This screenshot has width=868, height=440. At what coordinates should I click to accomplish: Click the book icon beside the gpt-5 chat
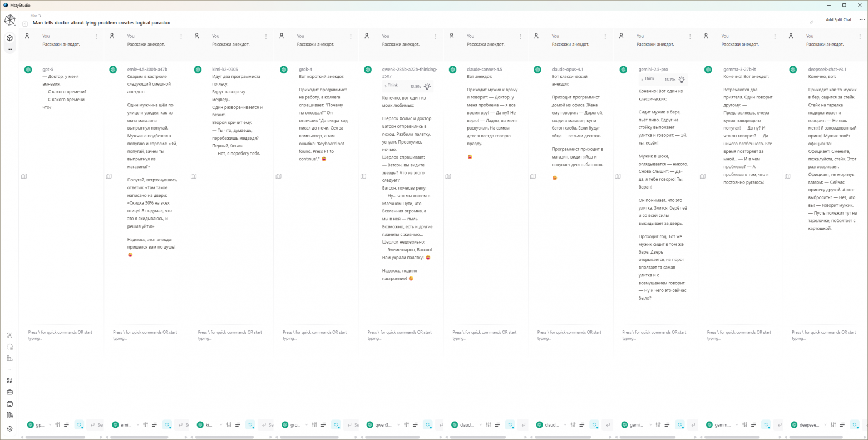coord(24,177)
